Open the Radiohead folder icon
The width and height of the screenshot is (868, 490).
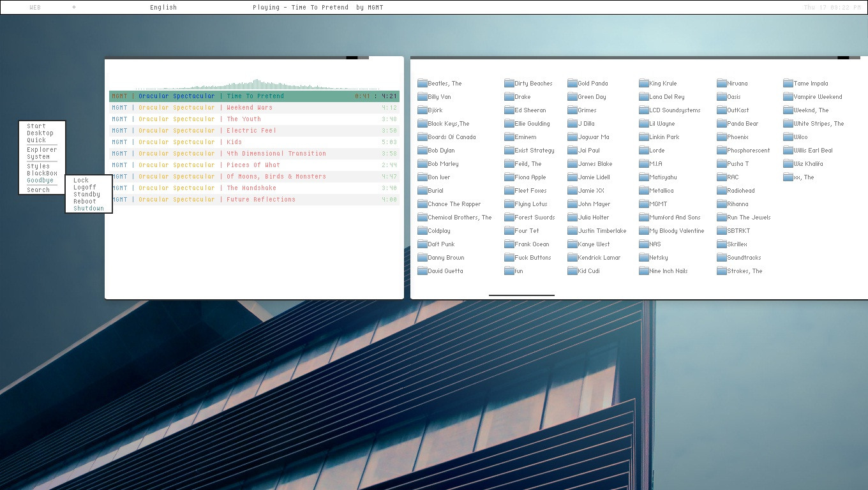coord(722,191)
